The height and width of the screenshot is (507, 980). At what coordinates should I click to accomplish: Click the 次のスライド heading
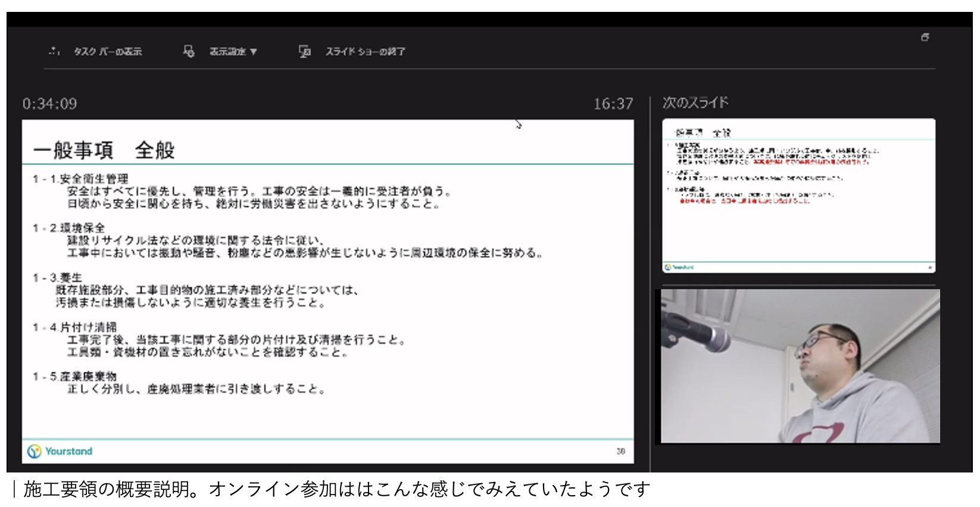point(695,102)
